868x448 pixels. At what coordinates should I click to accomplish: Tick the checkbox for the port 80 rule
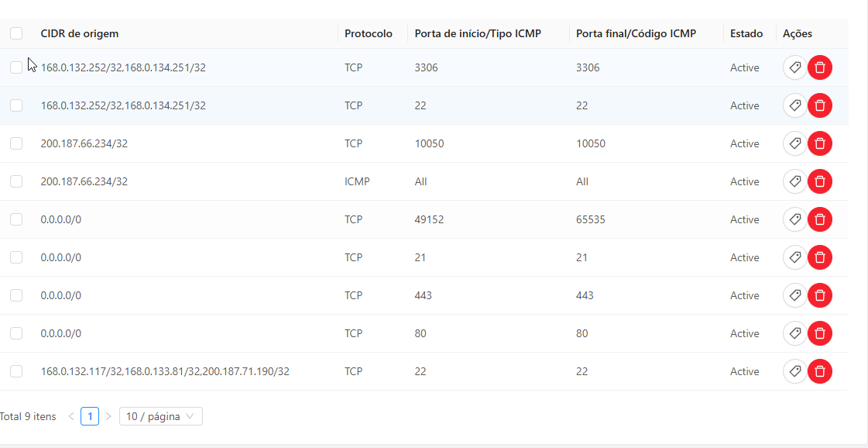pyautogui.click(x=16, y=333)
